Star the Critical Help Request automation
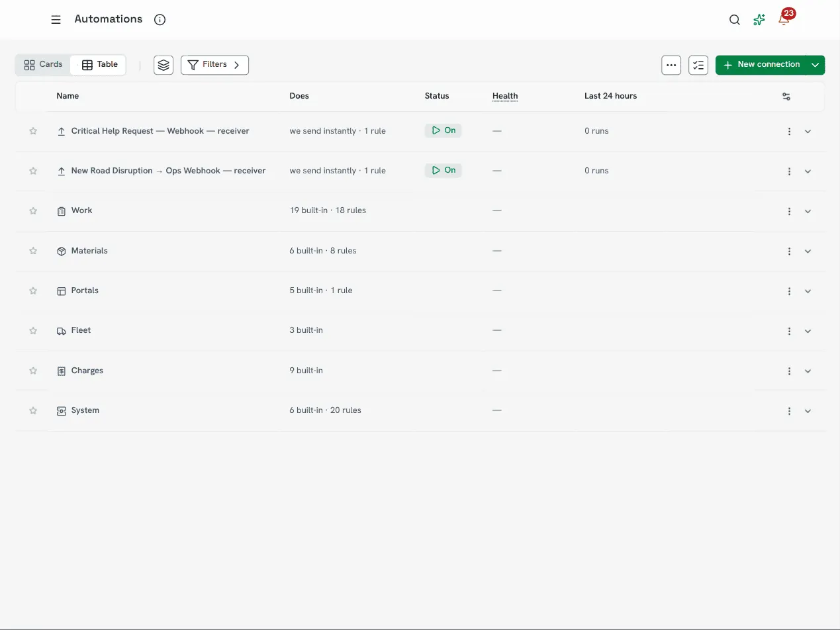This screenshot has width=840, height=630. [33, 131]
